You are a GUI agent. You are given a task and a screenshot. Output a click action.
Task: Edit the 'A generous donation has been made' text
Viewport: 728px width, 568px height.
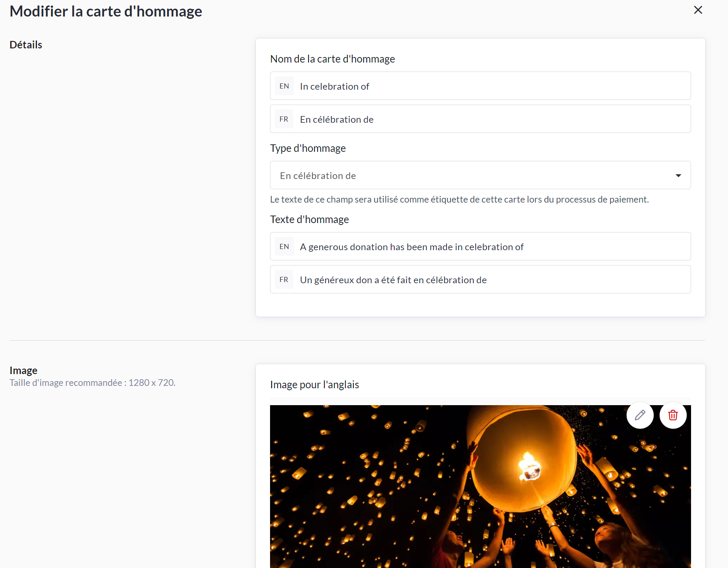pos(491,247)
